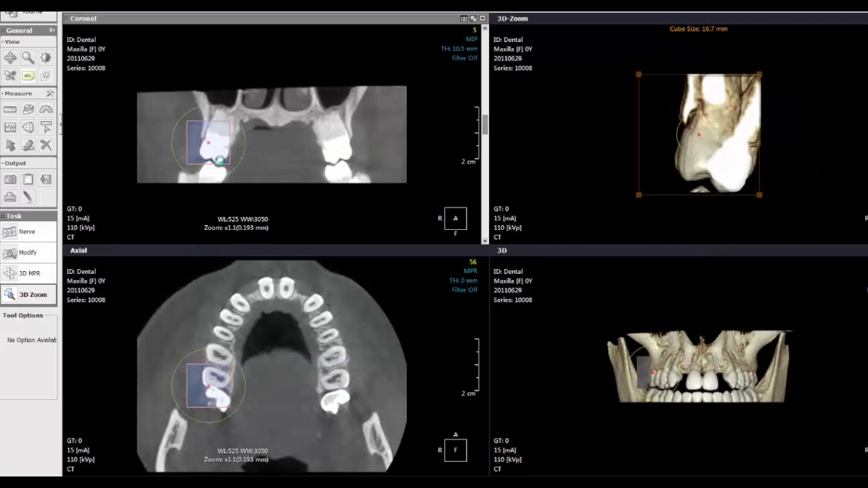
Task: Click the Coronal scrollbar up arrow
Action: click(x=485, y=29)
